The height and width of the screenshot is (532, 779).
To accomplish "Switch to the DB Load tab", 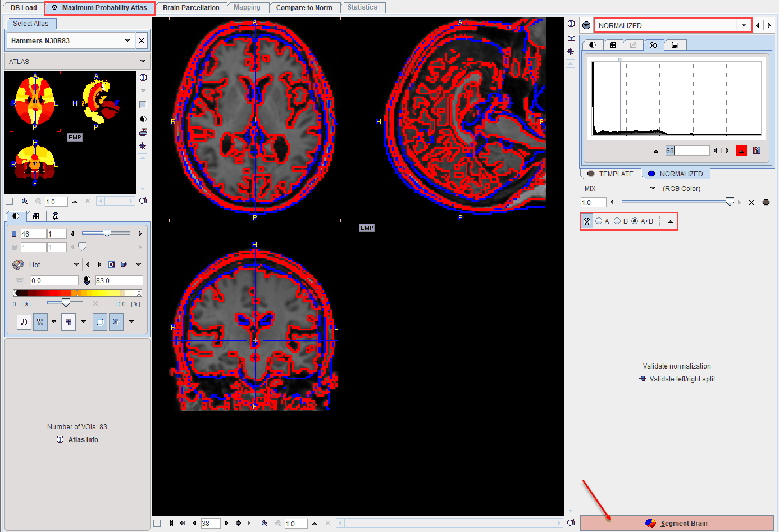I will (x=24, y=8).
